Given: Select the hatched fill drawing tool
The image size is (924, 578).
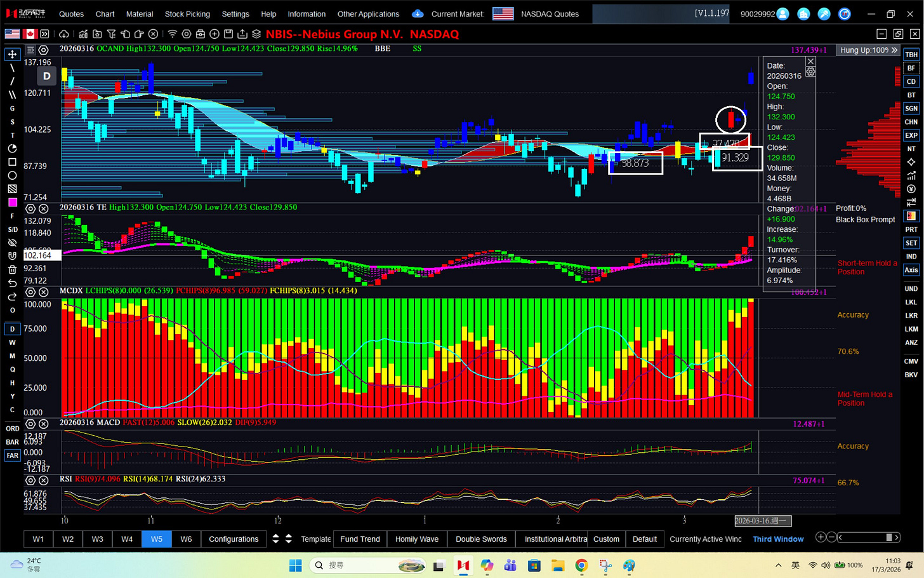Looking at the screenshot, I should [12, 189].
